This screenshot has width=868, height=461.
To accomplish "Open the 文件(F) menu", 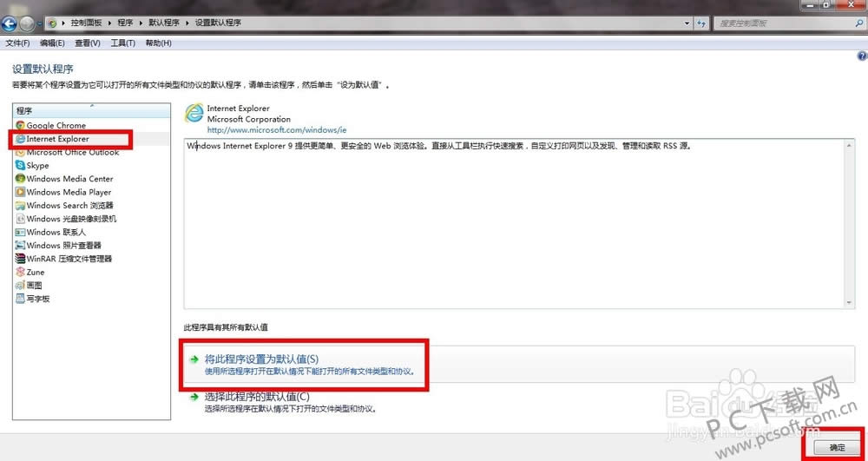I will coord(17,43).
